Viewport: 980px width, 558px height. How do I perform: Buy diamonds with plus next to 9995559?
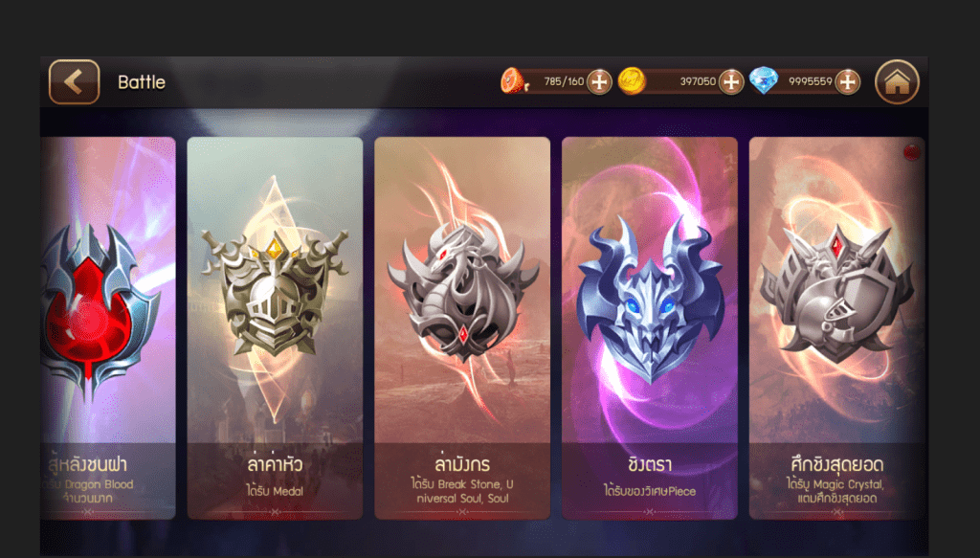click(848, 82)
